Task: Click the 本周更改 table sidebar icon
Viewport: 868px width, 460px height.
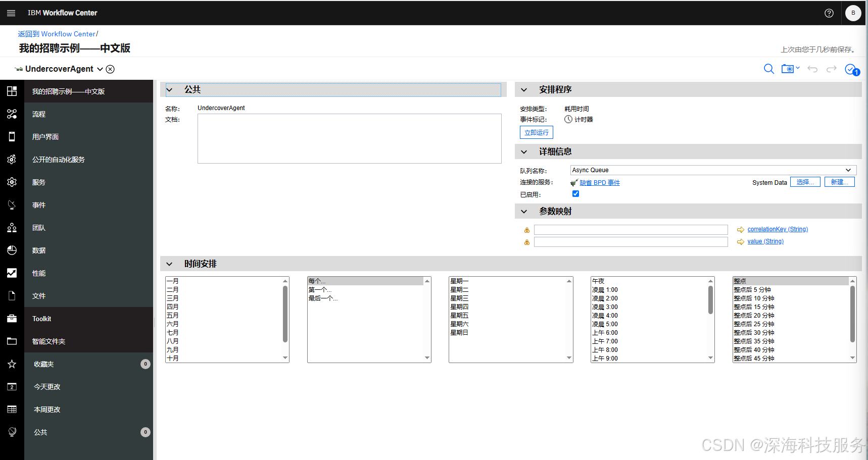Action: click(12, 410)
